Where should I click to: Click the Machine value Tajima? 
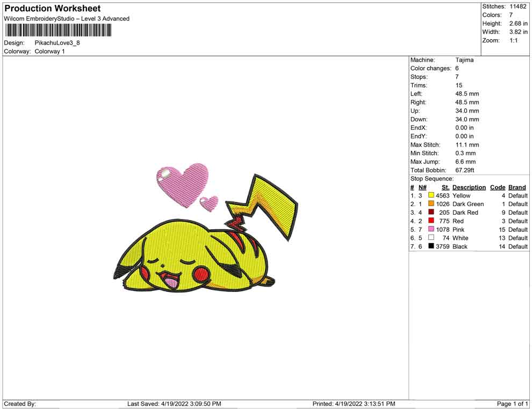464,60
